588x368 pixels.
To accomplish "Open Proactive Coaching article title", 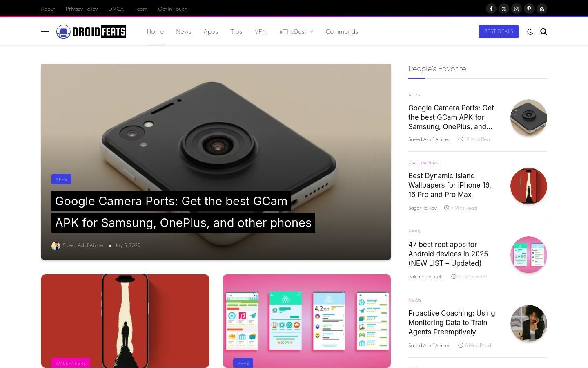I will [452, 323].
